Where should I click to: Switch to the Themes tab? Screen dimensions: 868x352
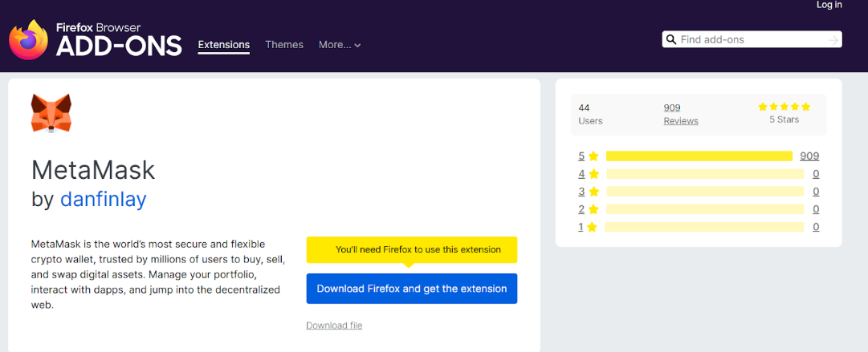click(284, 45)
